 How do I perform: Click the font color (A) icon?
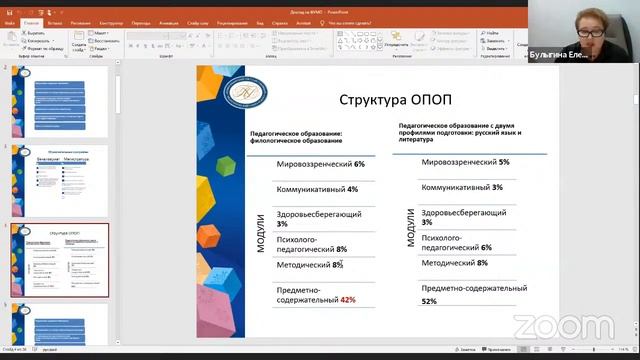coord(203,46)
